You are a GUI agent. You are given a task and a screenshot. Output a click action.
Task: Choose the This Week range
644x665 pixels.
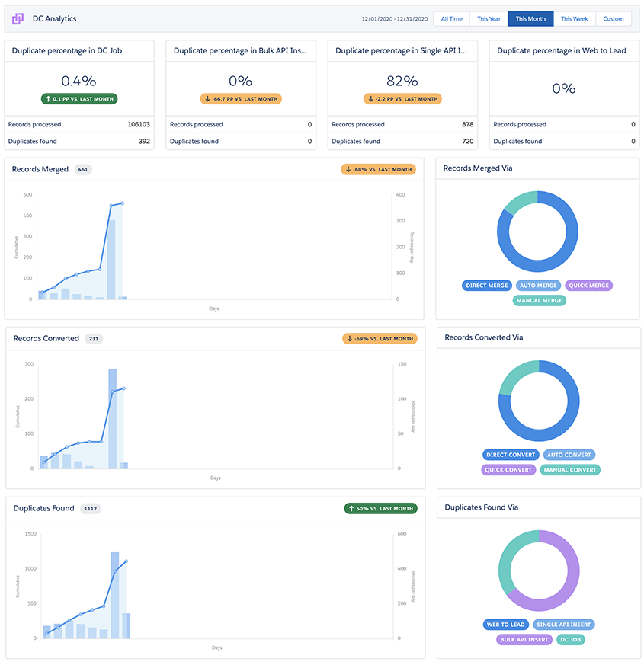(x=574, y=18)
